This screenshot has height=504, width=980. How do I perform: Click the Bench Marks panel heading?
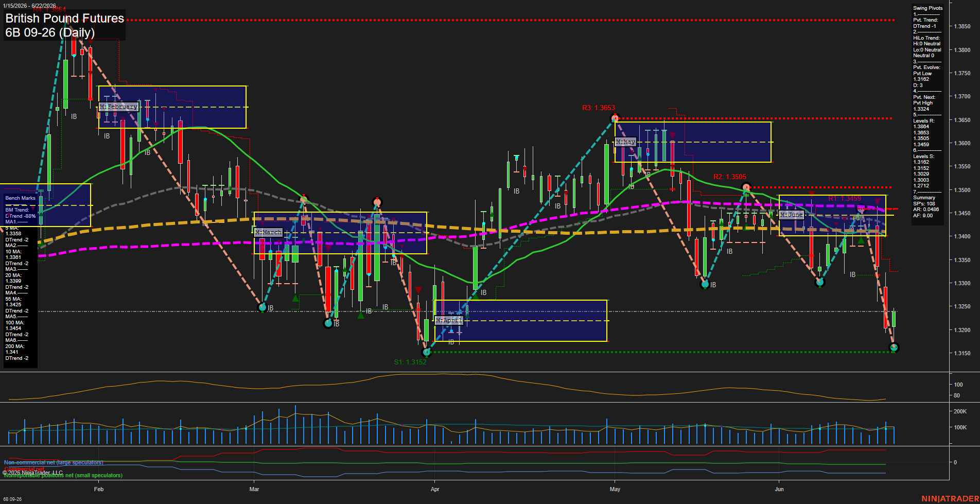pyautogui.click(x=20, y=198)
